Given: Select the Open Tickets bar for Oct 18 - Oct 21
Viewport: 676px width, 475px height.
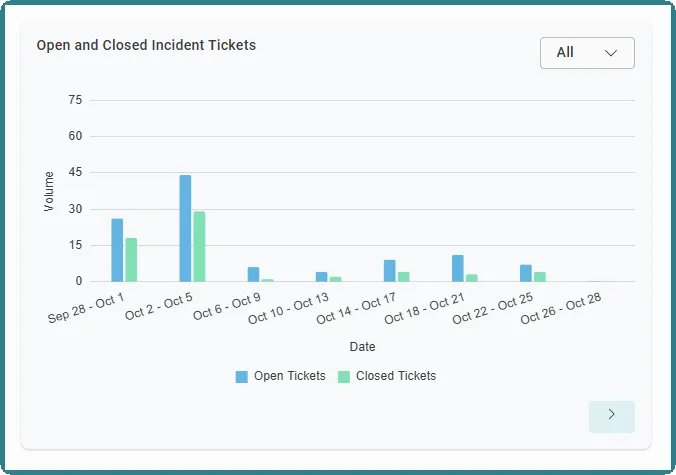Looking at the screenshot, I should (458, 268).
